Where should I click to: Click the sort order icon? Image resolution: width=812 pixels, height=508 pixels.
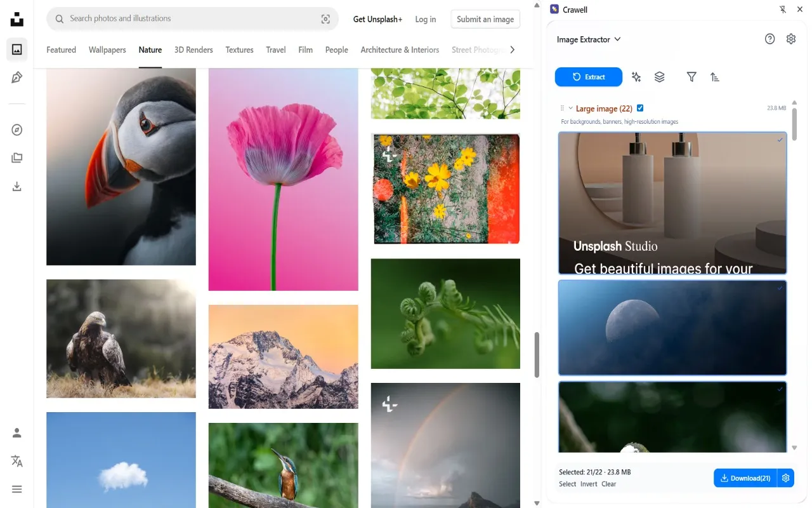[x=715, y=77]
